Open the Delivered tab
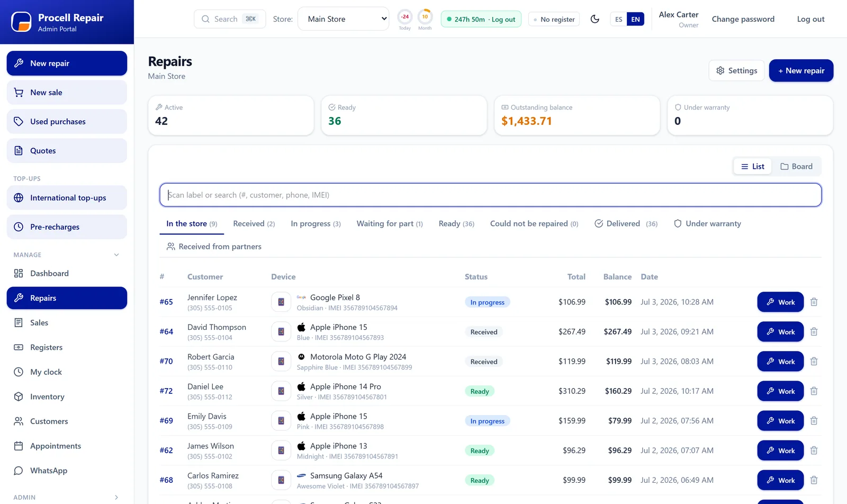The image size is (847, 504). [626, 223]
